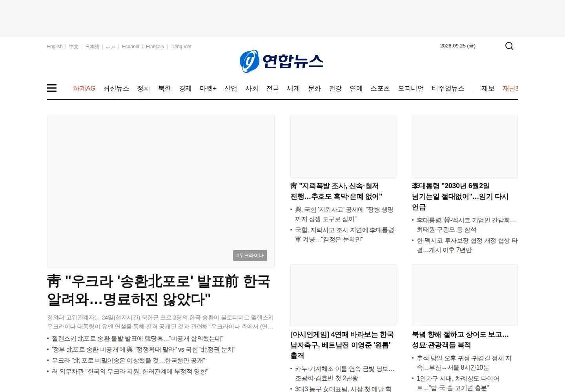Image resolution: width=565 pixels, height=392 pixels.
Task: Open the hamburger full menu icon
Action: pos(52,88)
